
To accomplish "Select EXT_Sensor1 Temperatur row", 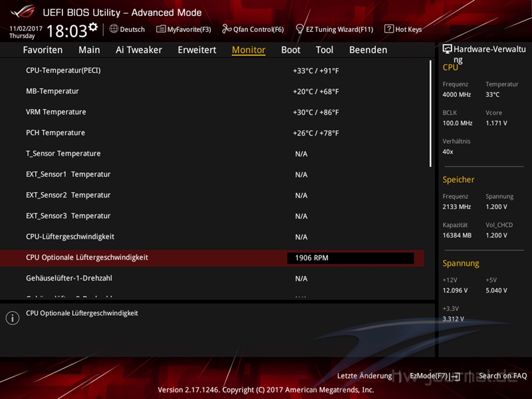I will pos(212,174).
